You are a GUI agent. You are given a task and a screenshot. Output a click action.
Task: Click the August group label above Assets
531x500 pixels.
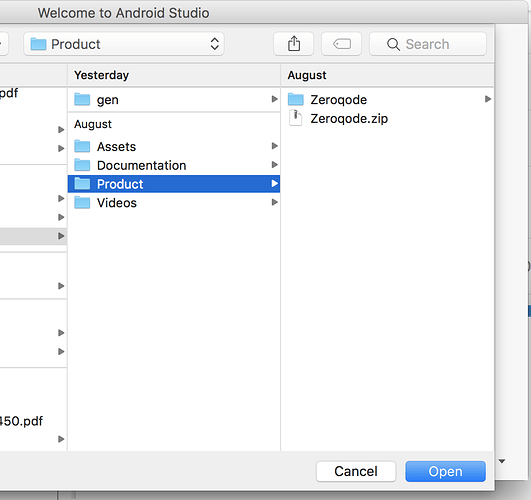coord(93,124)
